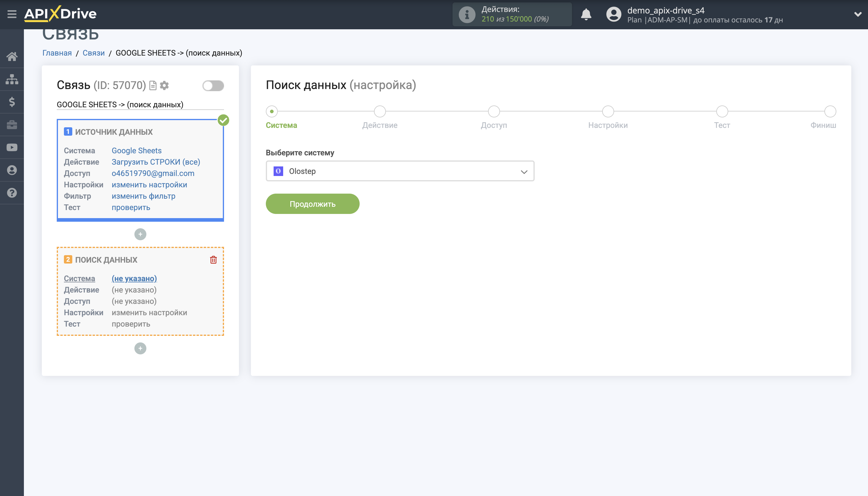Add a block below data search section
This screenshot has height=496, width=868.
point(140,348)
